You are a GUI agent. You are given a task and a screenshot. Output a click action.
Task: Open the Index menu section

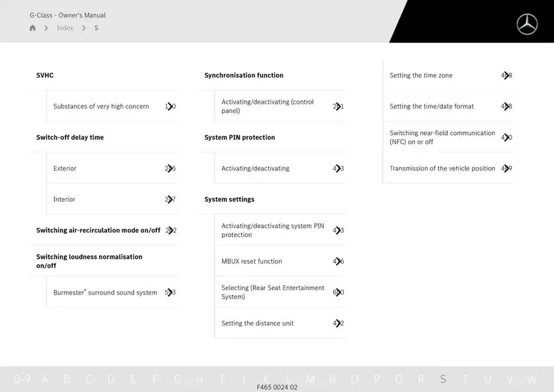pos(65,28)
